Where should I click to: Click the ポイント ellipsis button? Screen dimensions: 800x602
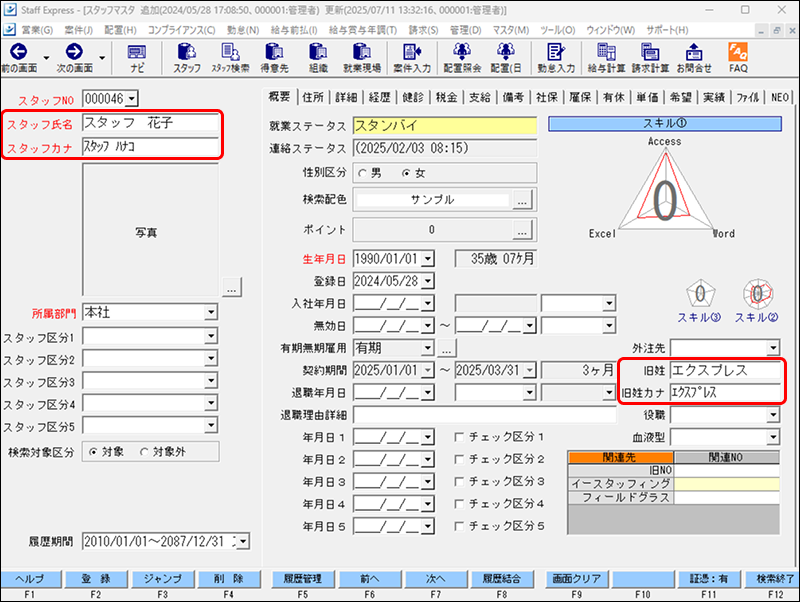point(522,230)
